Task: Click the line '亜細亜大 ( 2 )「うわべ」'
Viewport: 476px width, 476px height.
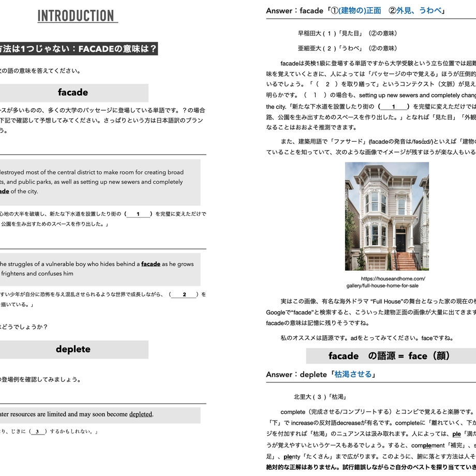Action: click(x=347, y=48)
